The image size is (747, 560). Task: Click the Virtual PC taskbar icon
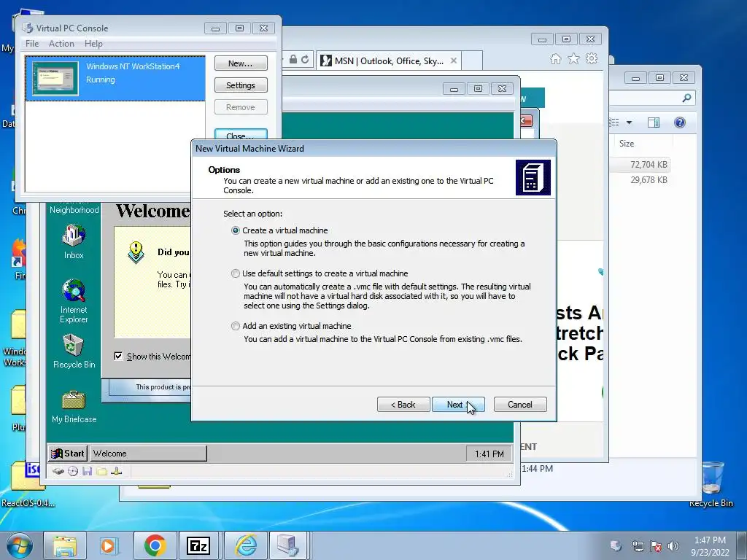click(x=287, y=545)
